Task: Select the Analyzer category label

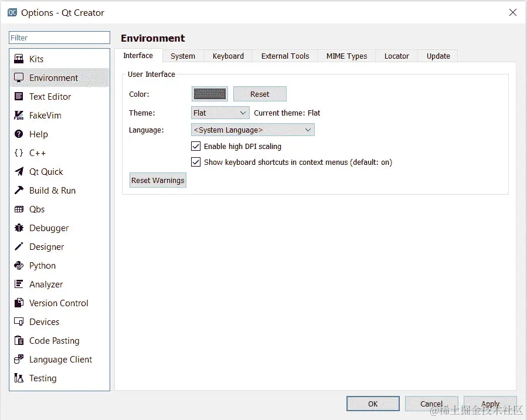Action: 46,284
